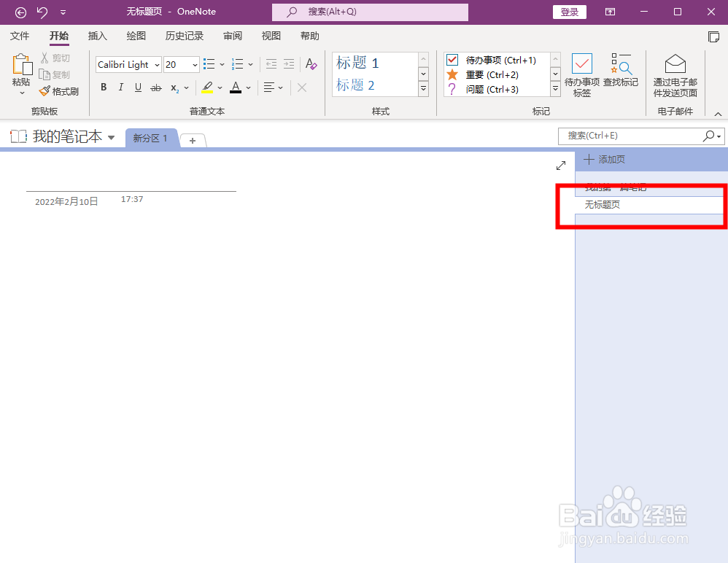Click the 查找标记 find tags button
Image resolution: width=728 pixels, height=563 pixels.
621,70
